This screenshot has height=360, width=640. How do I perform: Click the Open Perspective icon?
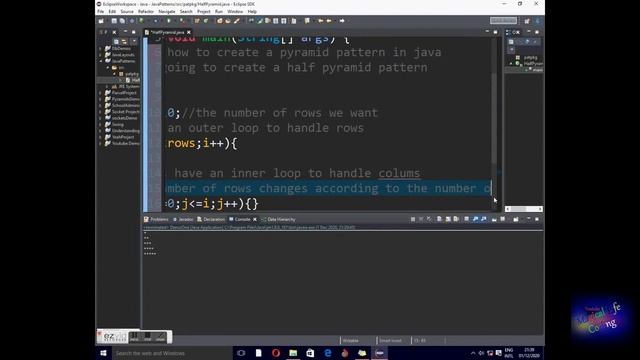pos(527,21)
